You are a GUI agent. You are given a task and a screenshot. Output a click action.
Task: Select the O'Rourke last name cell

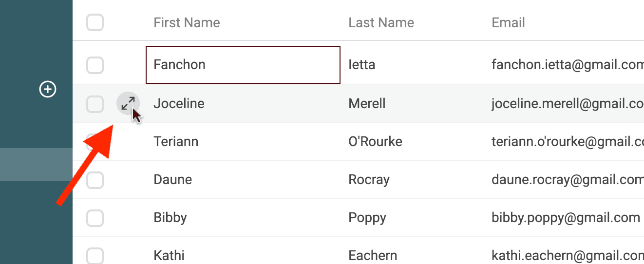pos(375,142)
